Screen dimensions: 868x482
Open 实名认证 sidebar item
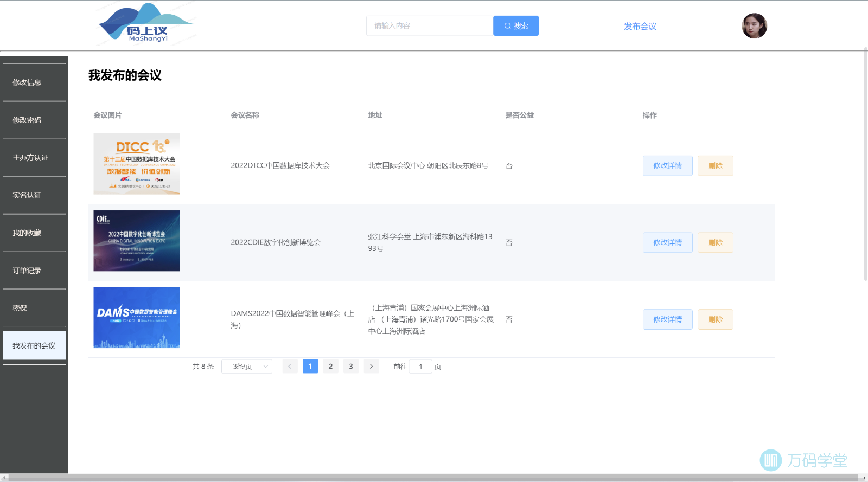[x=34, y=195]
